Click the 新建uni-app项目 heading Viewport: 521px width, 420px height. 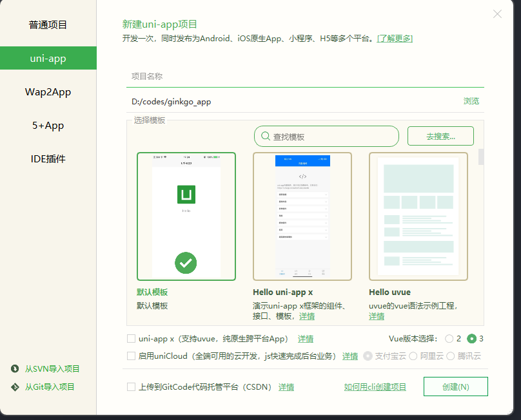coord(159,24)
